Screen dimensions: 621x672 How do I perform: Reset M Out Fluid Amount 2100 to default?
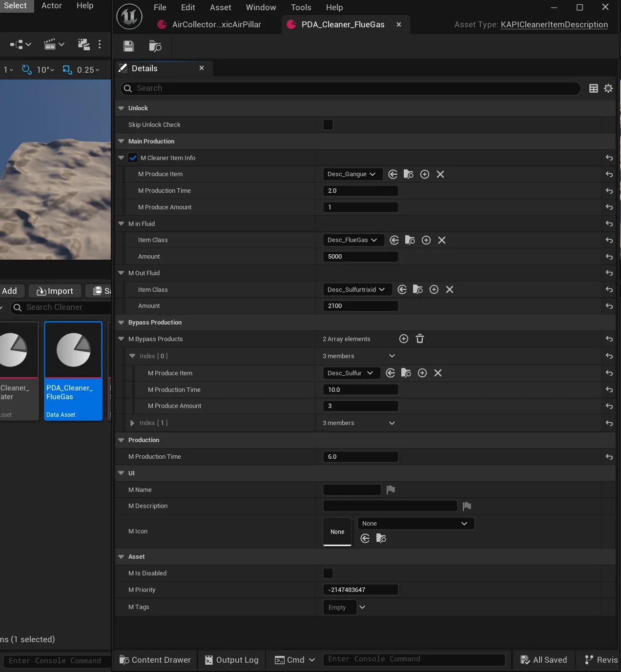pos(609,306)
